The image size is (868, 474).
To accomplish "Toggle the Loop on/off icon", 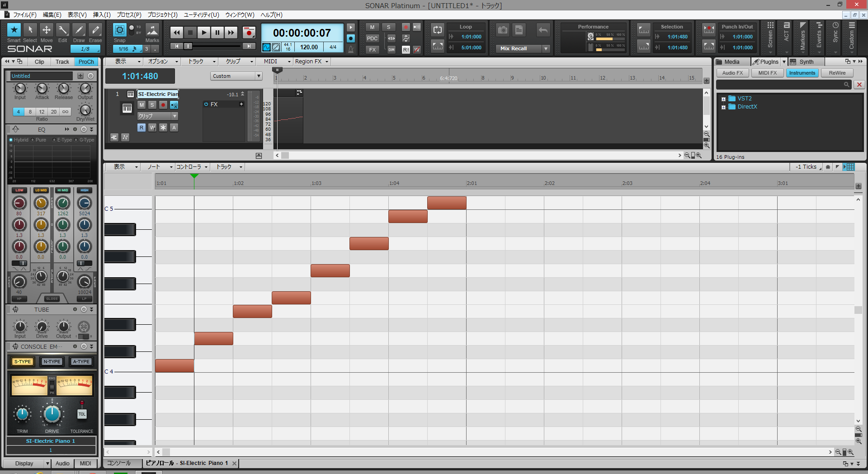I will pos(437,30).
